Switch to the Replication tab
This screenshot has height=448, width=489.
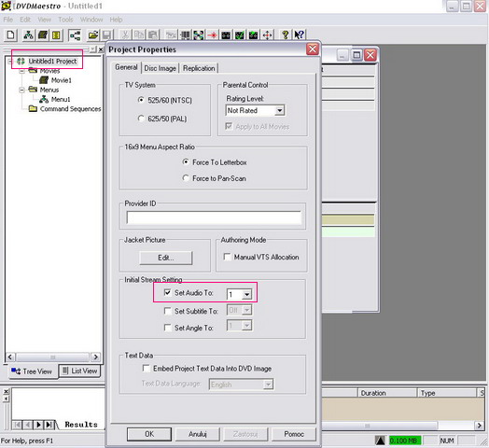[199, 68]
